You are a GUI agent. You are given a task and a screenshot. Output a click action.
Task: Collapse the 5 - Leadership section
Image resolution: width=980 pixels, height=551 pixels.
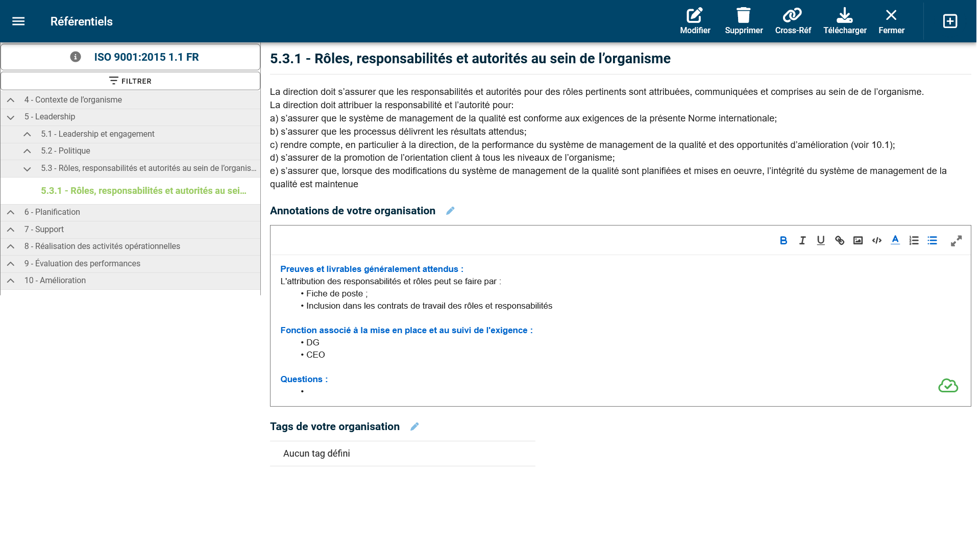click(x=11, y=117)
